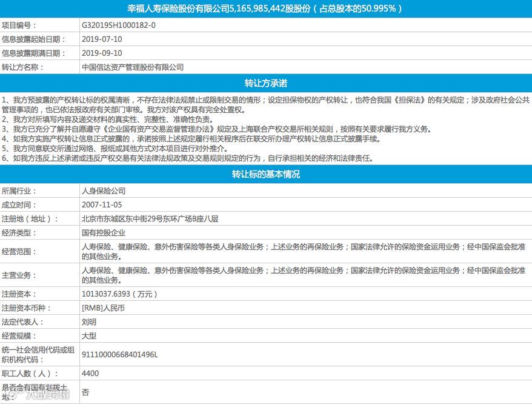Screen dimensions: 532x404
Task: Click commitment item 6 about 经济和法律责任
Action: coord(188,158)
